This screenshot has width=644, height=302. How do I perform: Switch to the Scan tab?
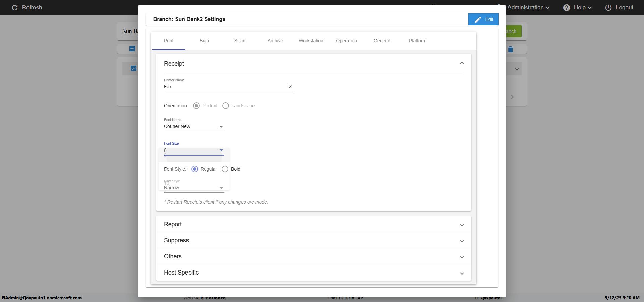(x=239, y=41)
